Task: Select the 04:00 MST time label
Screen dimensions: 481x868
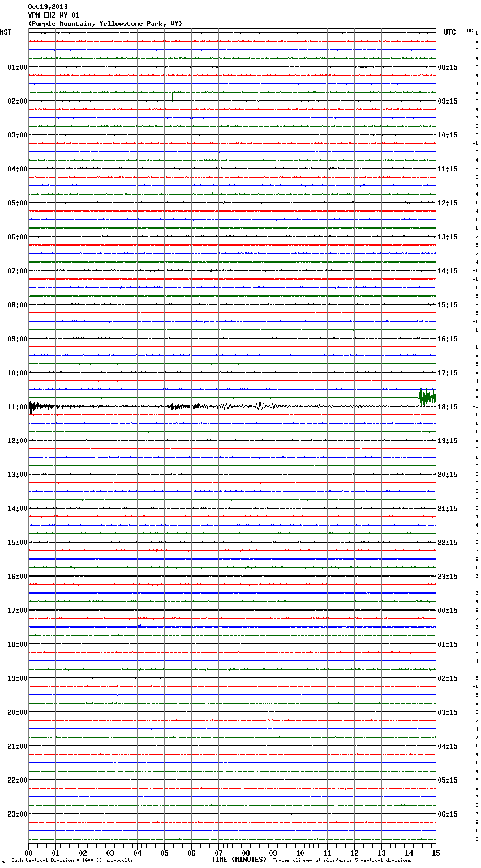Action: [18, 169]
